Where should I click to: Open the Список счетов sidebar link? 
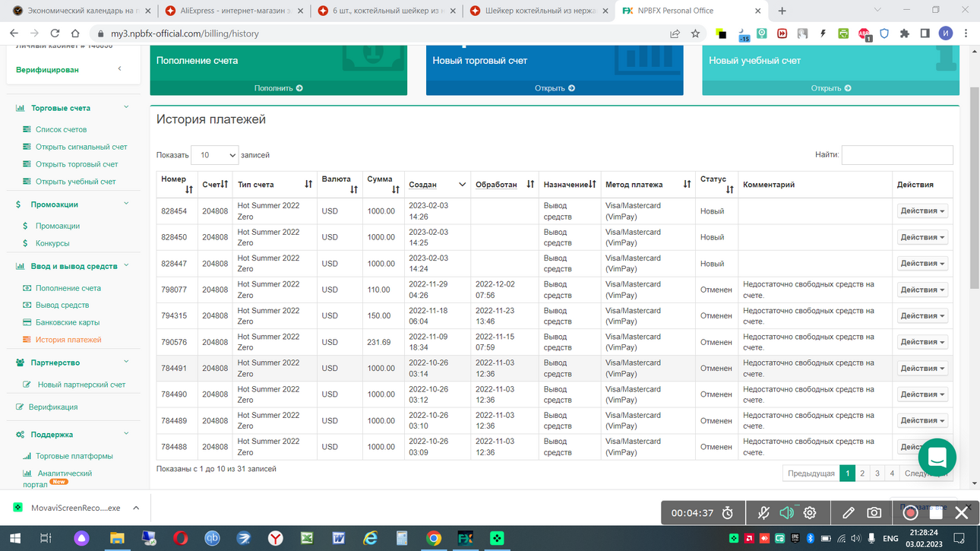[61, 129]
